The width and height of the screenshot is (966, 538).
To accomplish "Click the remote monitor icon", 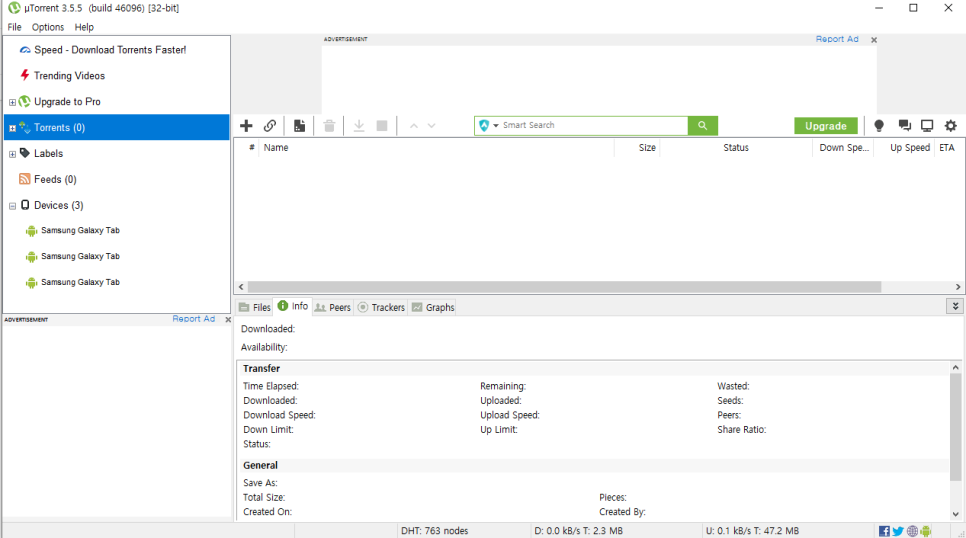I will click(927, 126).
